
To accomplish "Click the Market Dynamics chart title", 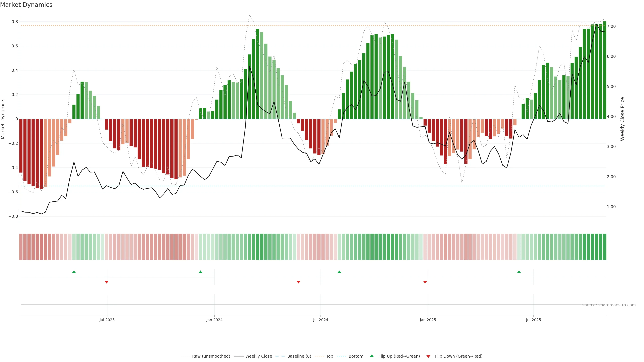I will (x=26, y=5).
